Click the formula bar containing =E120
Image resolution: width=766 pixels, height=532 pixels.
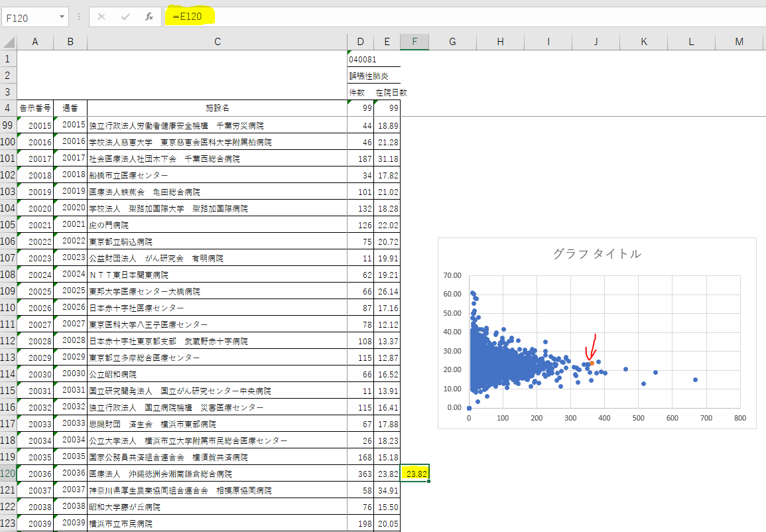pos(464,17)
